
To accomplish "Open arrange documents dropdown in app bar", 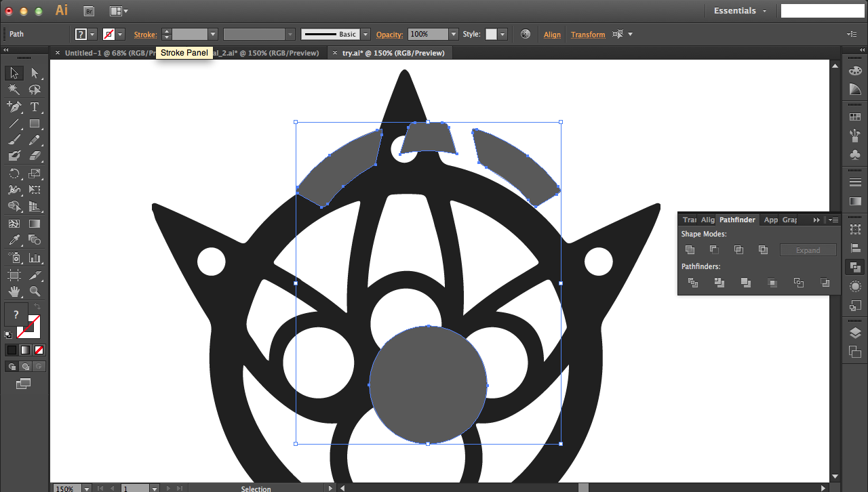I will tap(119, 11).
